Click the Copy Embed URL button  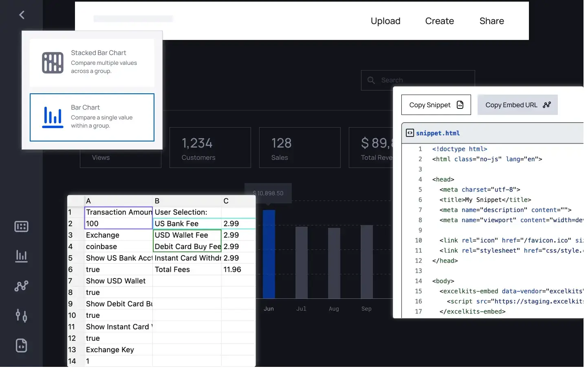[x=518, y=105]
